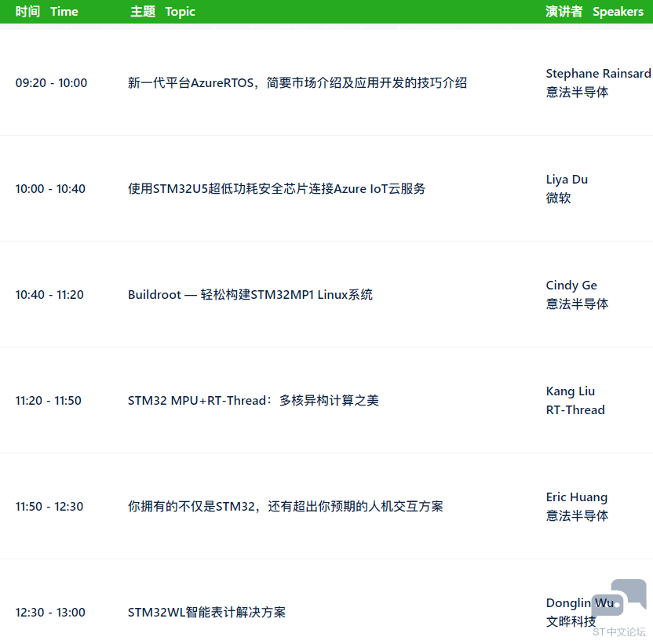Click 意法半导体 under Cindy Ge

pos(577,304)
